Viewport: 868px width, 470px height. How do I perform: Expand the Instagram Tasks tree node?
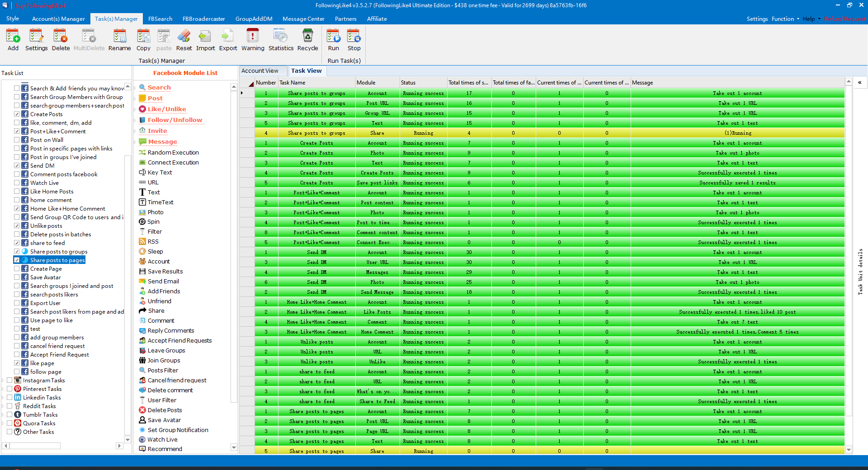(4, 381)
